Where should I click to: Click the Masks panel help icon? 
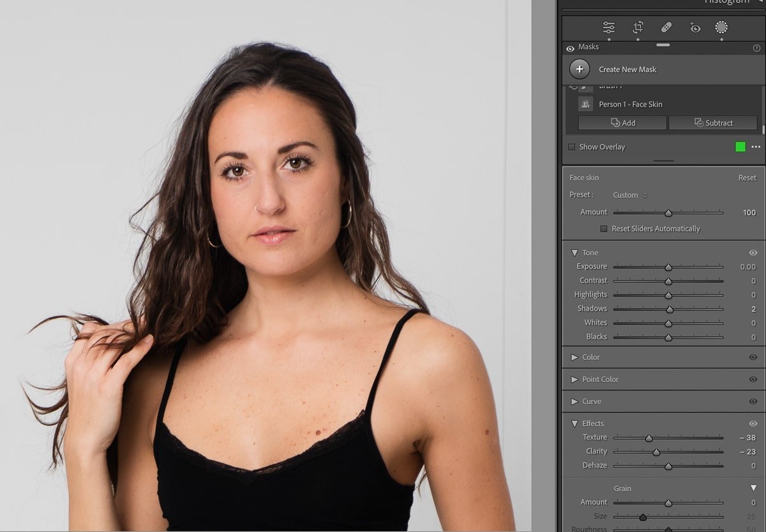pos(756,47)
